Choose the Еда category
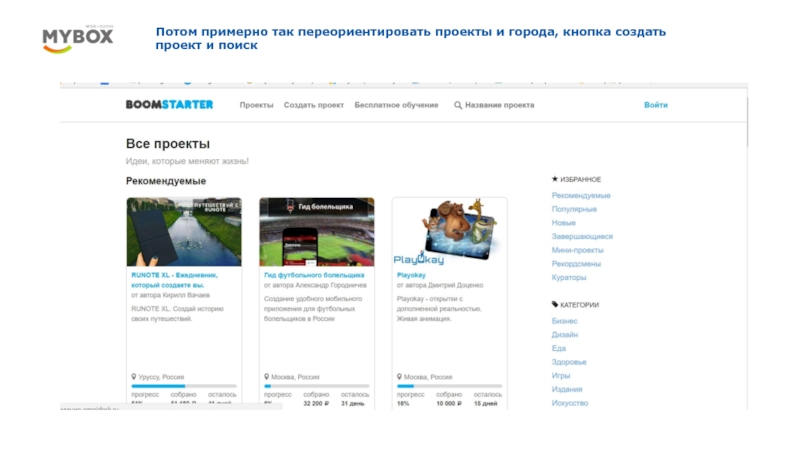Viewport: 800px width, 450px height. click(559, 348)
